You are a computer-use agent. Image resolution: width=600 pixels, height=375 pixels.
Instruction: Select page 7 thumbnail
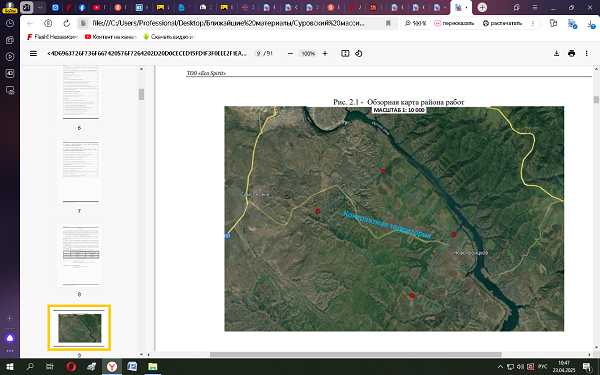(79, 172)
